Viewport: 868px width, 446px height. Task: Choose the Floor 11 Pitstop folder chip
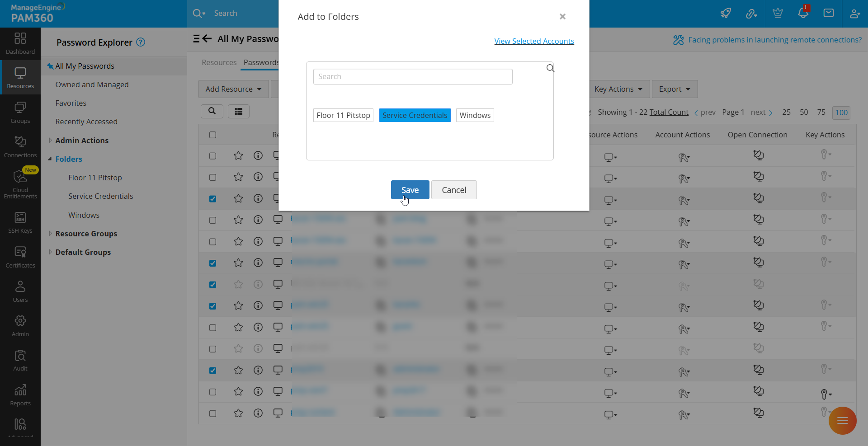344,115
